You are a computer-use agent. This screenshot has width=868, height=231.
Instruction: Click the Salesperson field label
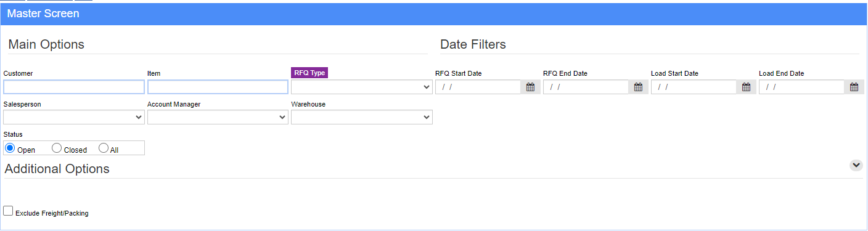point(22,104)
